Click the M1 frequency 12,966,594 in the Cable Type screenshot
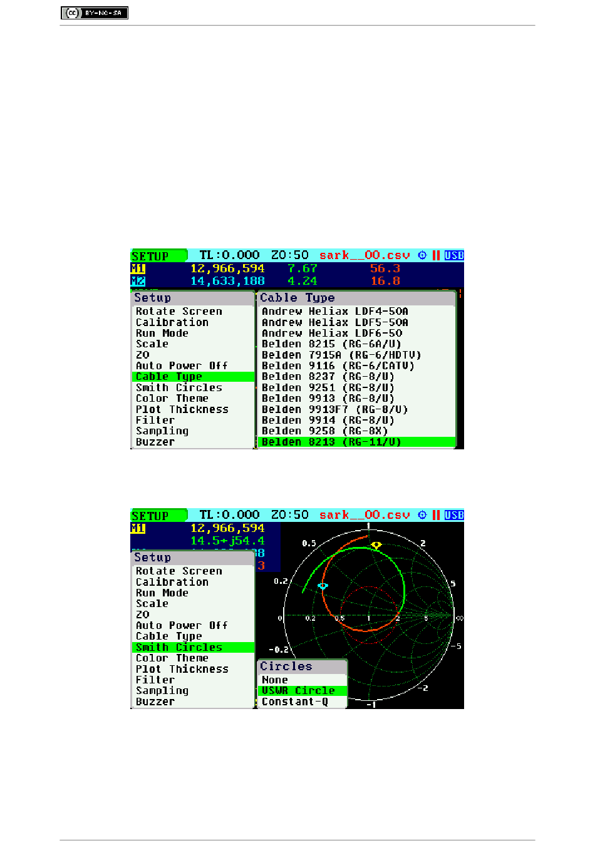Image resolution: width=595 pixels, height=868 pixels. point(227,268)
